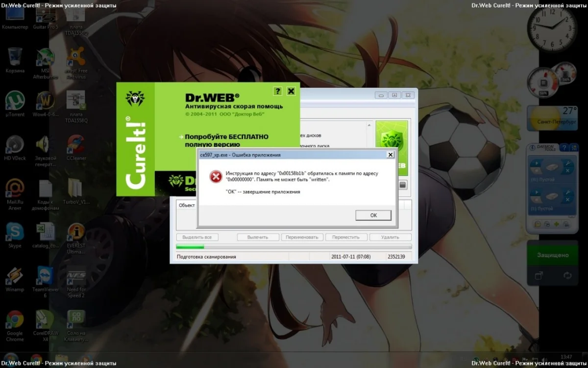Click the green 'Защищено' status gadget

click(x=553, y=255)
